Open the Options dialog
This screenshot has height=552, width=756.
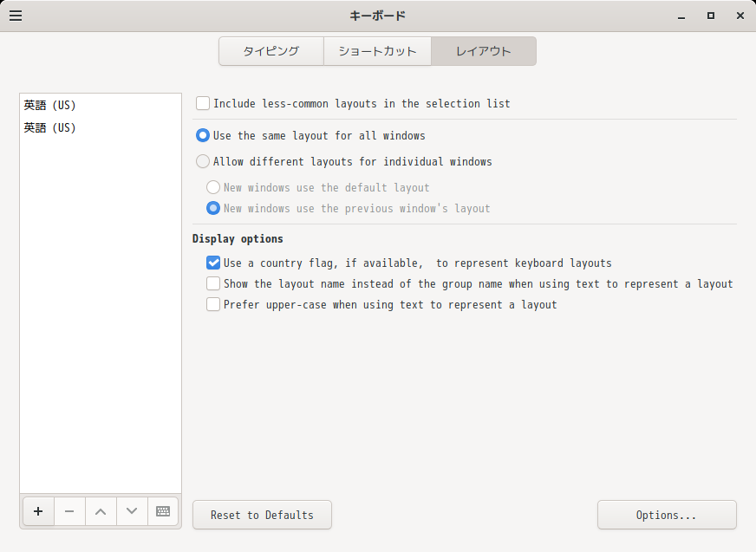(666, 515)
